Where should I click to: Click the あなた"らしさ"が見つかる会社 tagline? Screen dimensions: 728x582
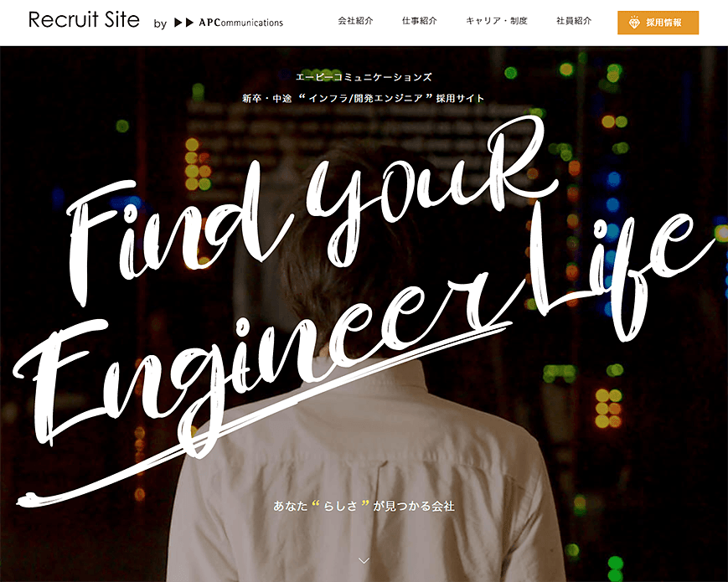(364, 506)
